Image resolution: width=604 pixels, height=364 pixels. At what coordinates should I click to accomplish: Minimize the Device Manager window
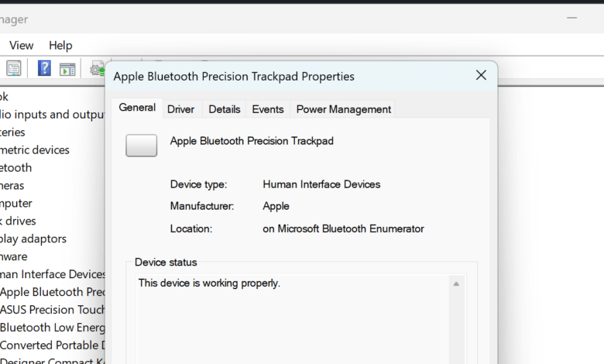coord(572,18)
